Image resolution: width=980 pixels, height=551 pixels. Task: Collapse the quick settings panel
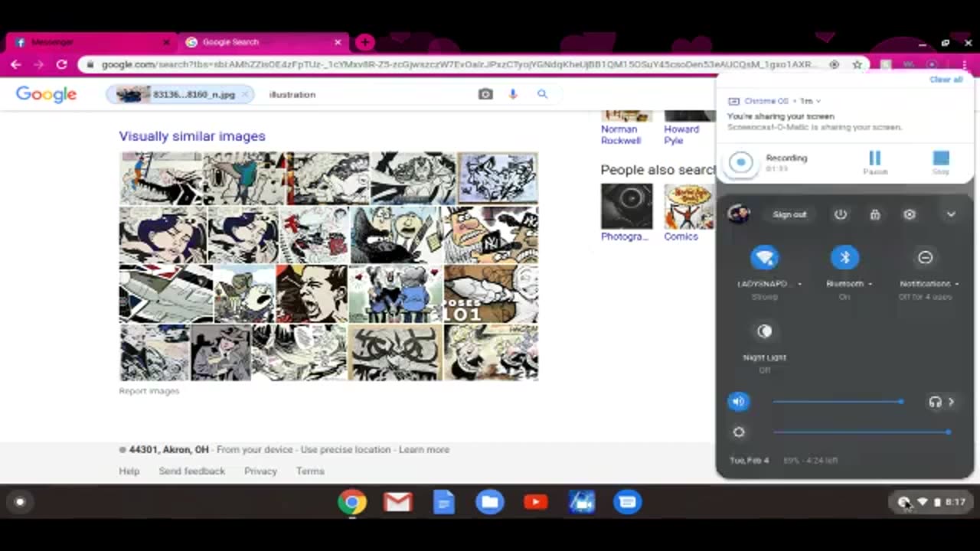(x=951, y=214)
